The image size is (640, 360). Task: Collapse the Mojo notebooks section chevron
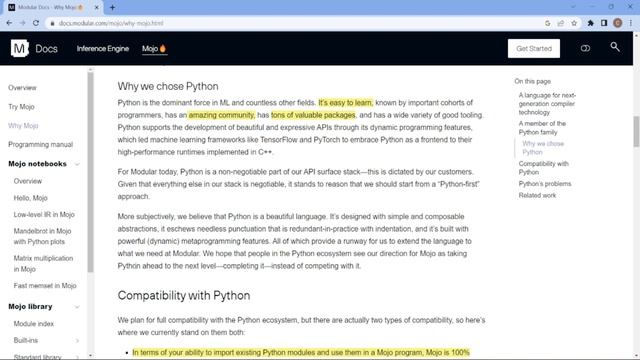(77, 164)
